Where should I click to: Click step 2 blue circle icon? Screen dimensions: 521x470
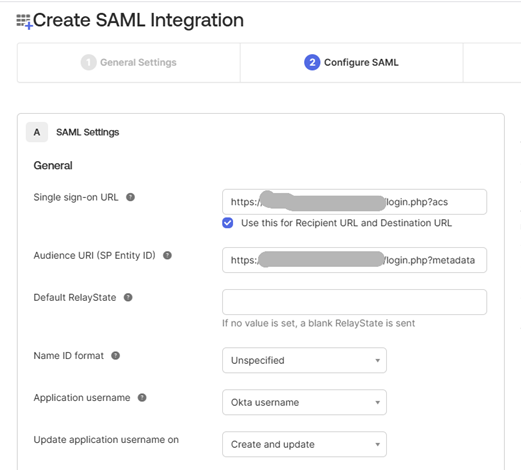312,62
